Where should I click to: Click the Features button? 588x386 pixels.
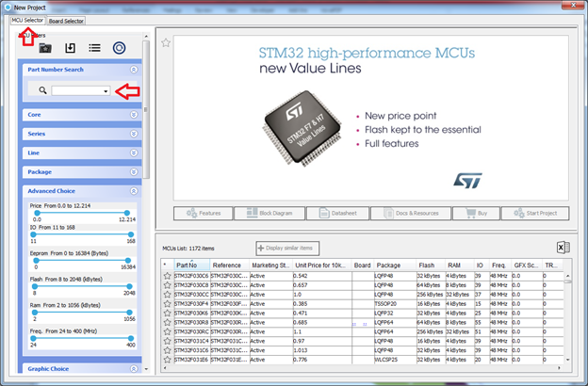(203, 213)
